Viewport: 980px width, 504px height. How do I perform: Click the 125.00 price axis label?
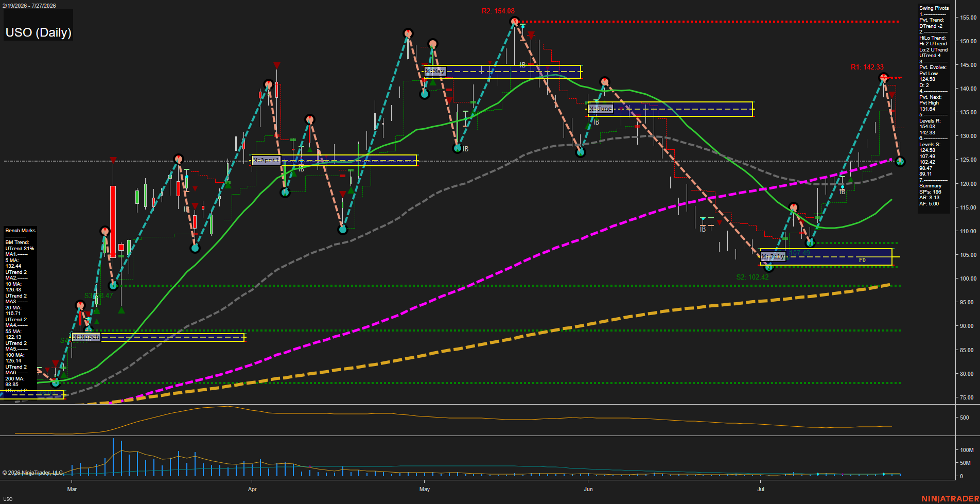tap(968, 160)
